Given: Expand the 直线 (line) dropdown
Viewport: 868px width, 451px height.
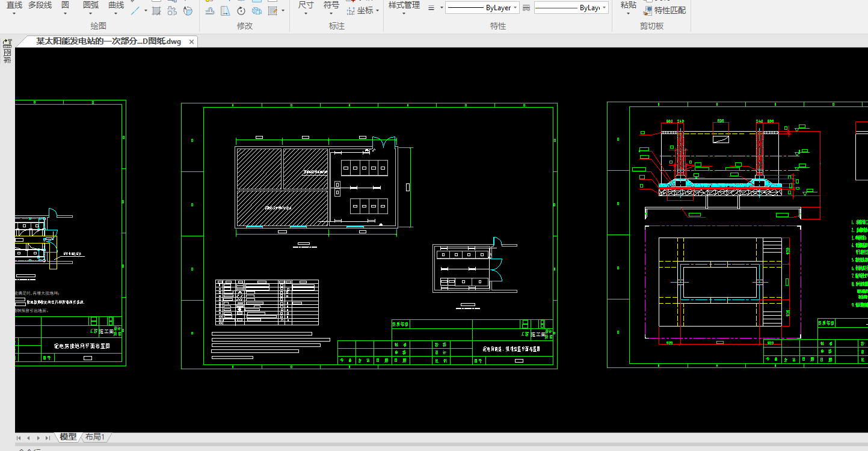Looking at the screenshot, I should (14, 13).
